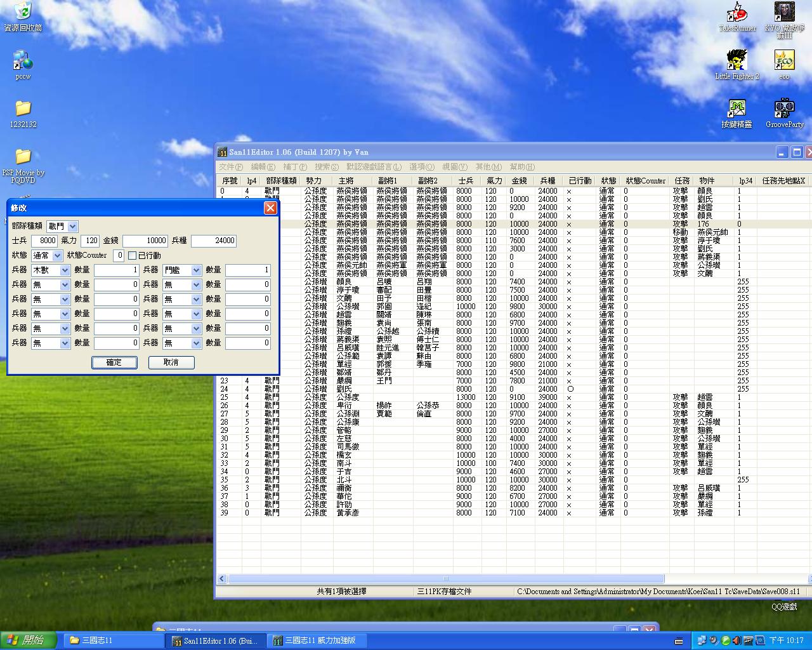Click the 士兵 input field showing 8000

[x=44, y=241]
